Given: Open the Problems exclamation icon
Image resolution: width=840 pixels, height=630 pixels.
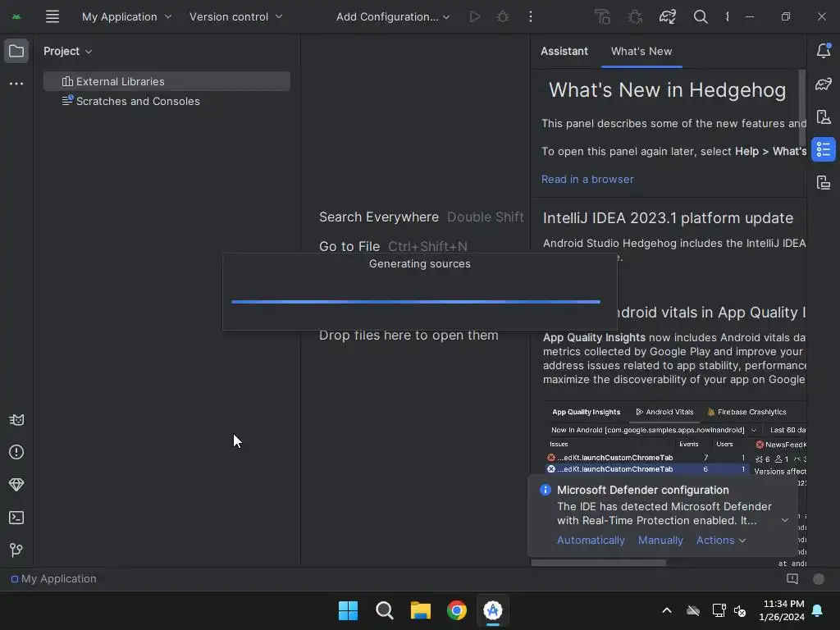Looking at the screenshot, I should pos(16,452).
